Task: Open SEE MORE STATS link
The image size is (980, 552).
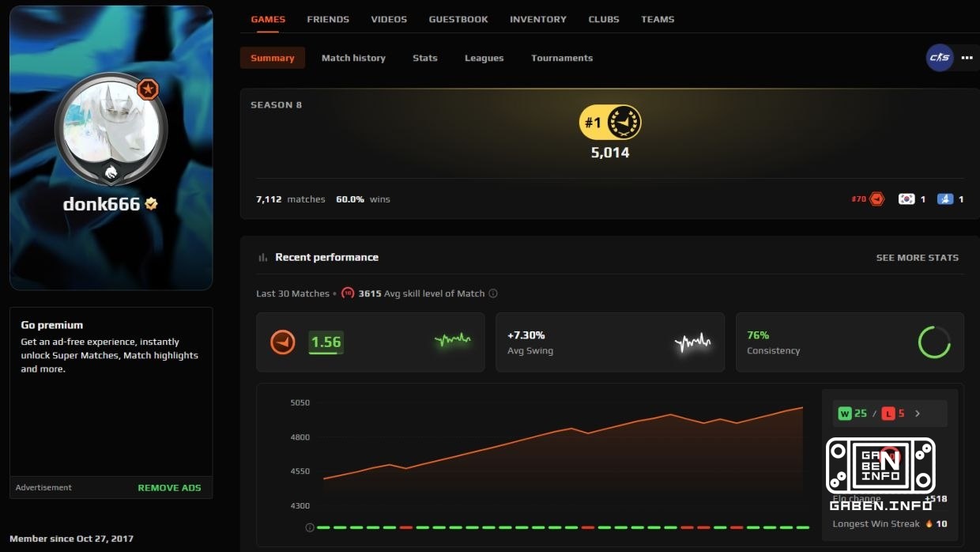Action: click(x=917, y=258)
